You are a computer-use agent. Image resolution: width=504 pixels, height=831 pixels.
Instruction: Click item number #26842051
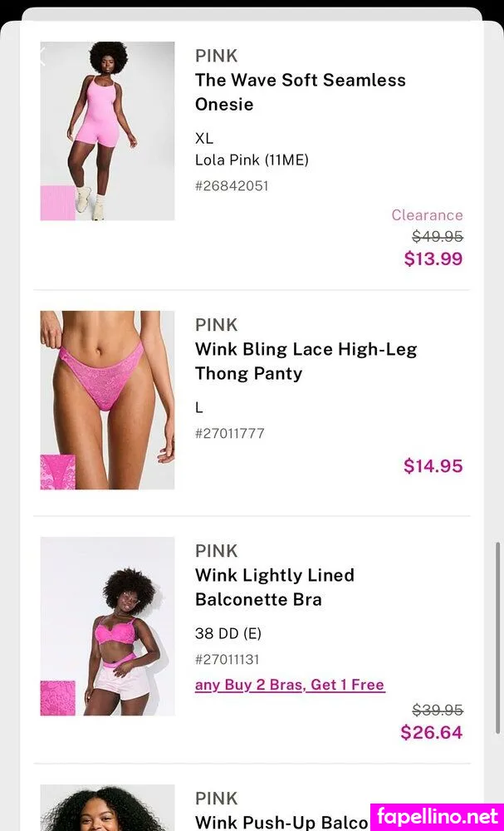232,186
